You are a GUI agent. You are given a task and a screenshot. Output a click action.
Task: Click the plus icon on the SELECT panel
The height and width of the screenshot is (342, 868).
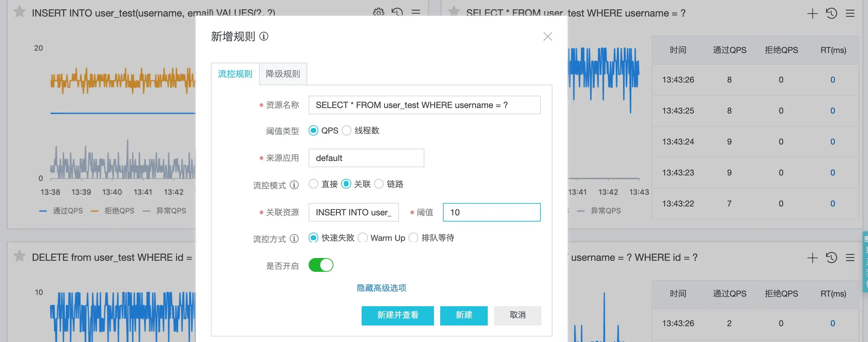pyautogui.click(x=813, y=13)
